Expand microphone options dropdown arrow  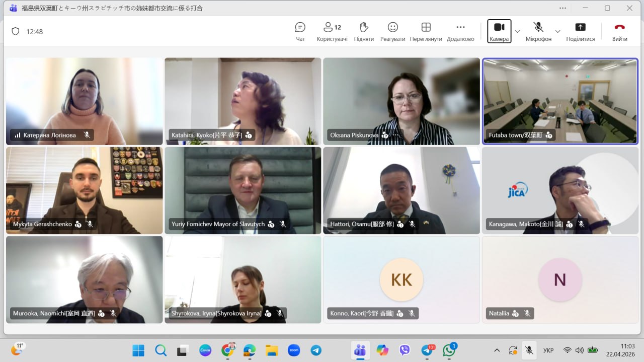click(x=557, y=31)
